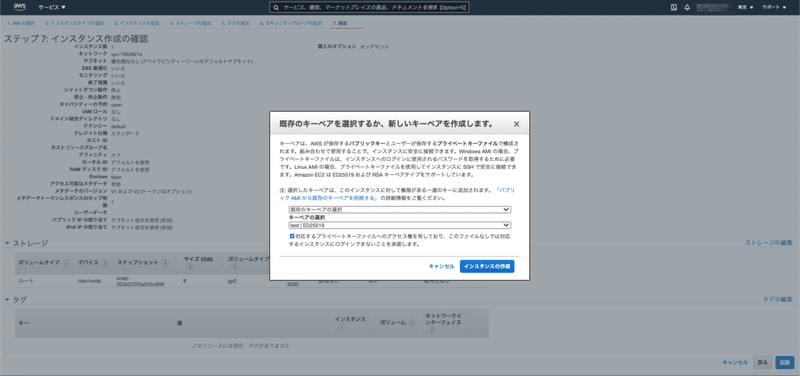
Task: Click info icon beside スナップショット column
Action: pos(165,263)
